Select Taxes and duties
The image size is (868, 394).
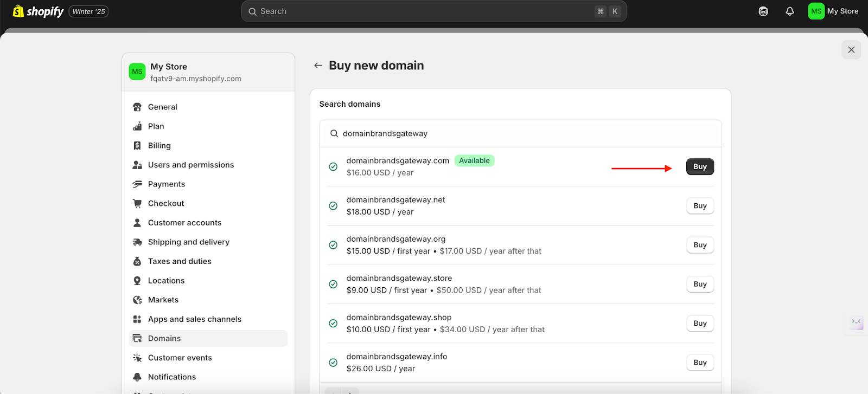point(208,261)
